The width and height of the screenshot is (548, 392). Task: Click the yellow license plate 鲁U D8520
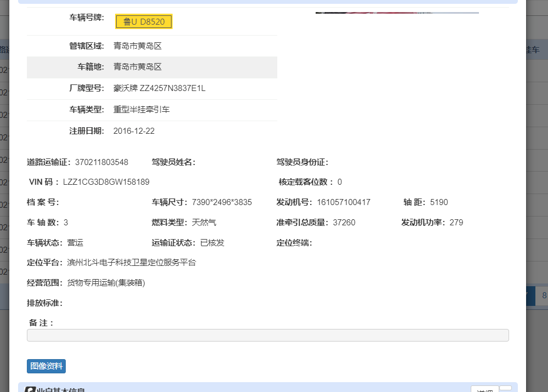[144, 22]
